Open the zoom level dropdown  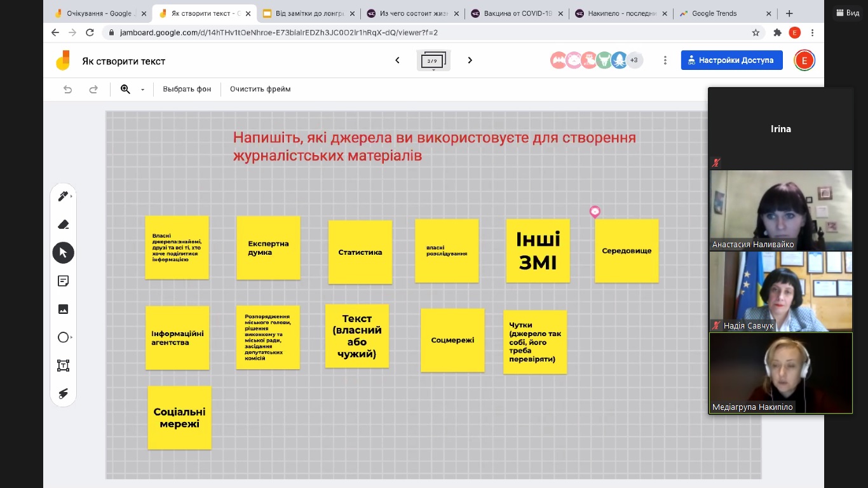142,90
